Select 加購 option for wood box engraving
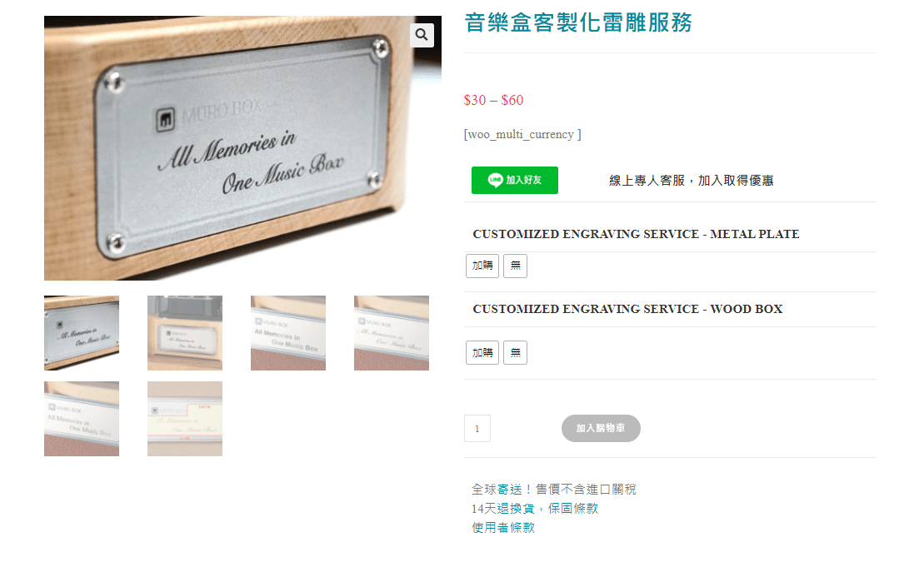The width and height of the screenshot is (924, 577). coord(482,353)
